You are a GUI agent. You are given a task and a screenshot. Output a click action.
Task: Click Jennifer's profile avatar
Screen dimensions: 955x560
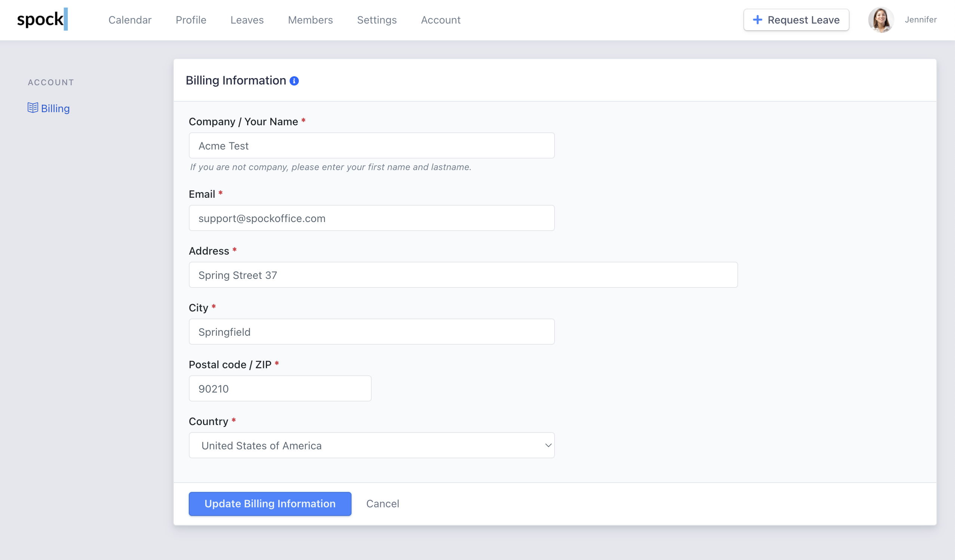coord(881,20)
